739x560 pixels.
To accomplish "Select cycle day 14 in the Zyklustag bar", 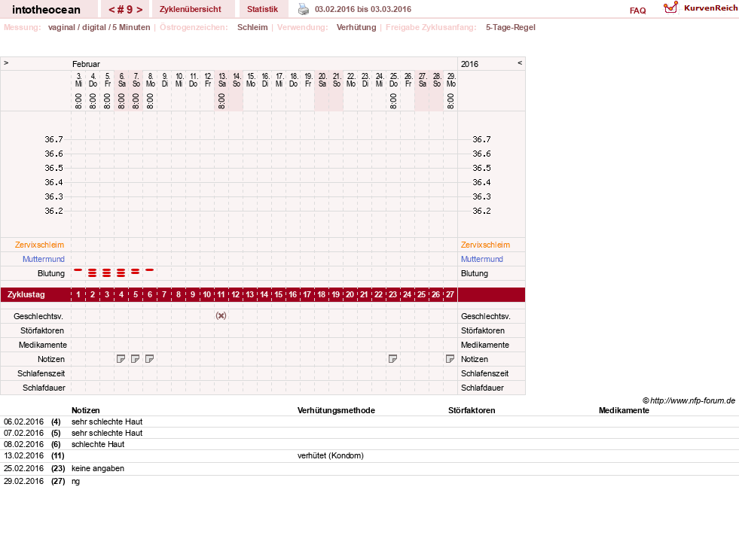I will pyautogui.click(x=264, y=294).
